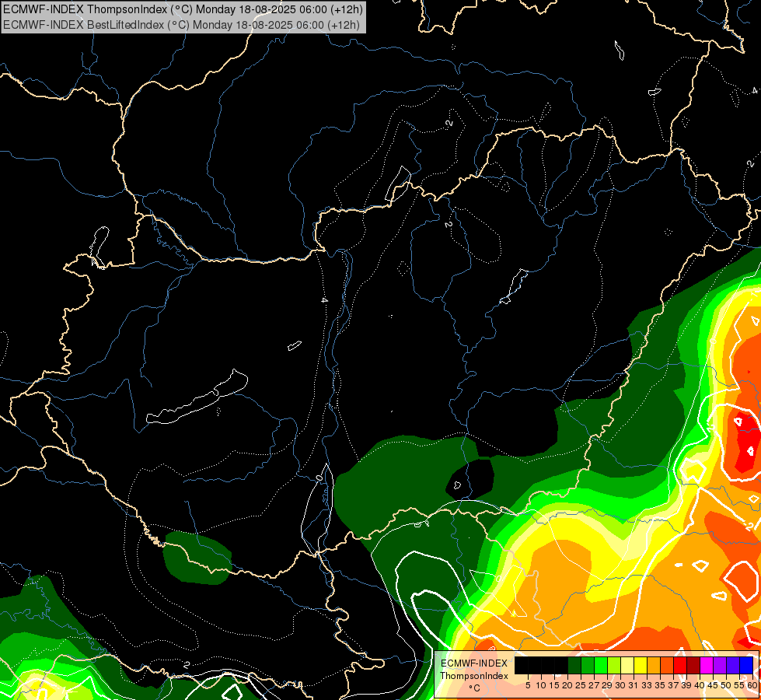This screenshot has width=761, height=700.
Task: Click legend scale value 33
Action: pyautogui.click(x=647, y=685)
